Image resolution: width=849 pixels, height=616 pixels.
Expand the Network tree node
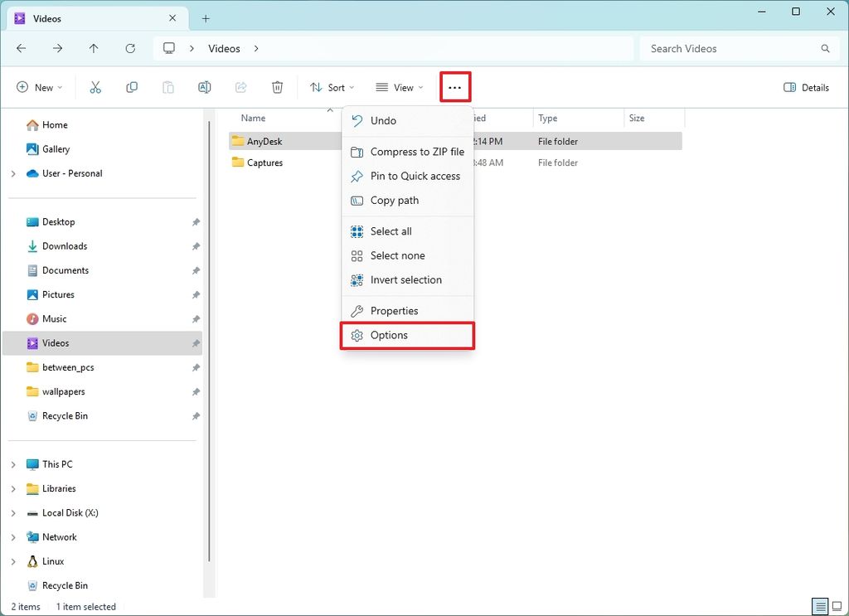pyautogui.click(x=13, y=537)
